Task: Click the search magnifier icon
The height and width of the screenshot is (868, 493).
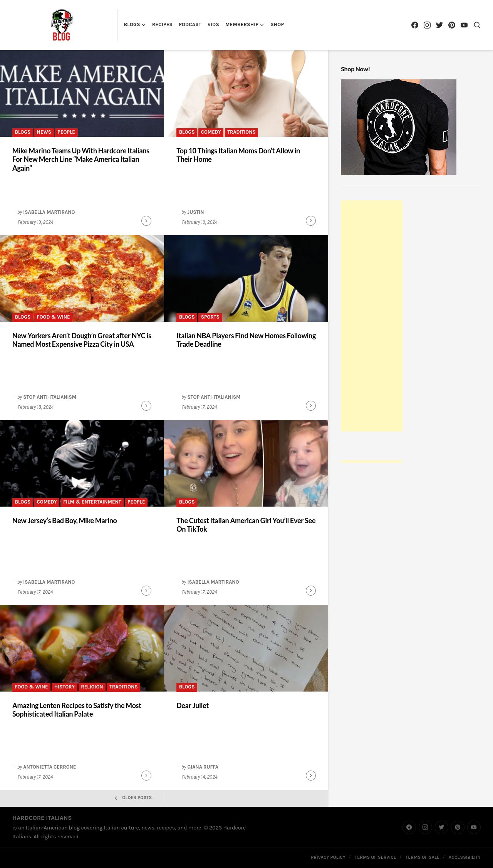Action: coord(477,25)
